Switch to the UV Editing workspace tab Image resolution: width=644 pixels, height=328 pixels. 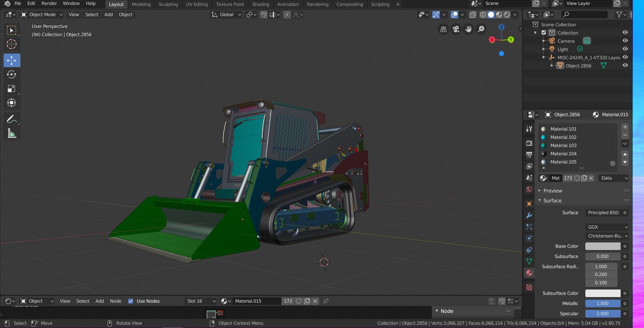point(197,4)
